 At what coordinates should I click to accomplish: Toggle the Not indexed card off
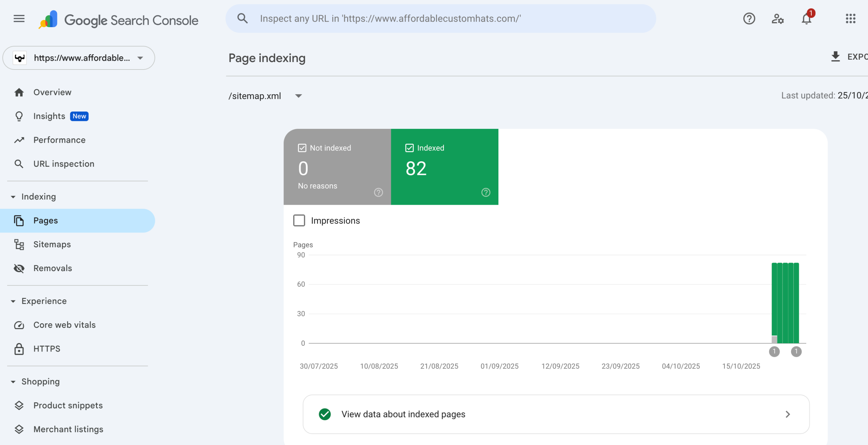(x=337, y=167)
